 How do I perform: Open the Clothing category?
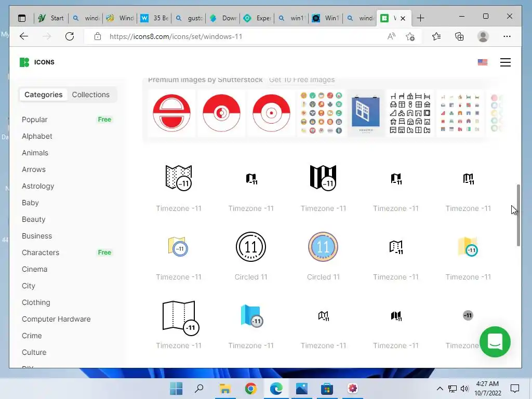[x=36, y=302]
